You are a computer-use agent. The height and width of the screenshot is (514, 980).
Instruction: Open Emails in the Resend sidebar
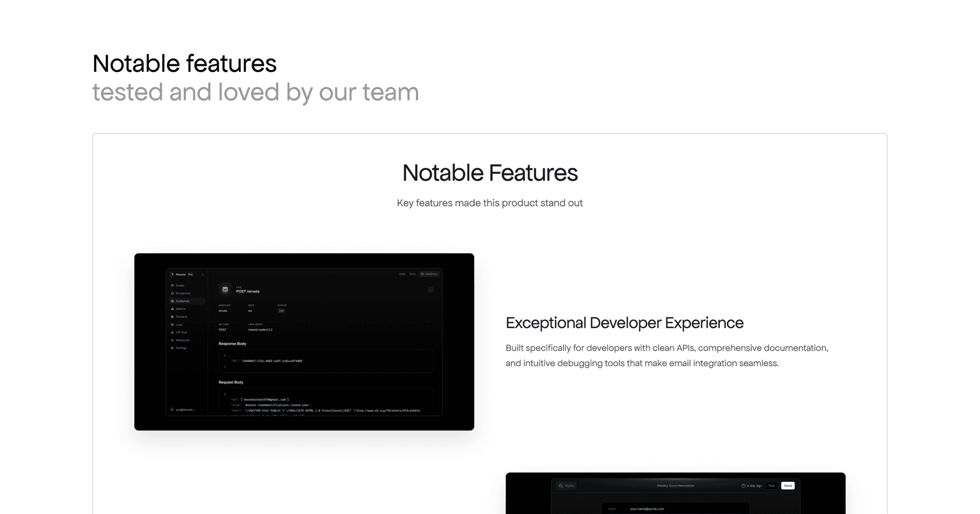(x=180, y=286)
